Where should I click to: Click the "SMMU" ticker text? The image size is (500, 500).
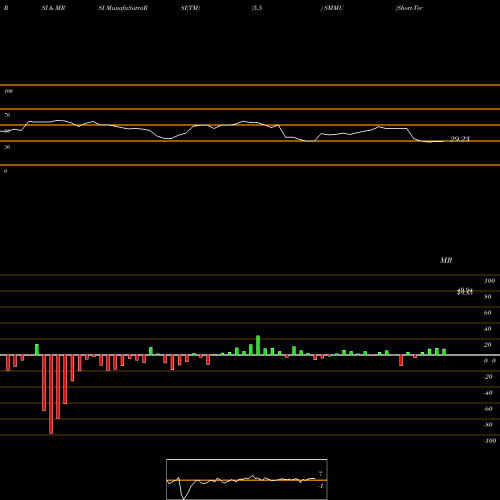click(x=334, y=8)
